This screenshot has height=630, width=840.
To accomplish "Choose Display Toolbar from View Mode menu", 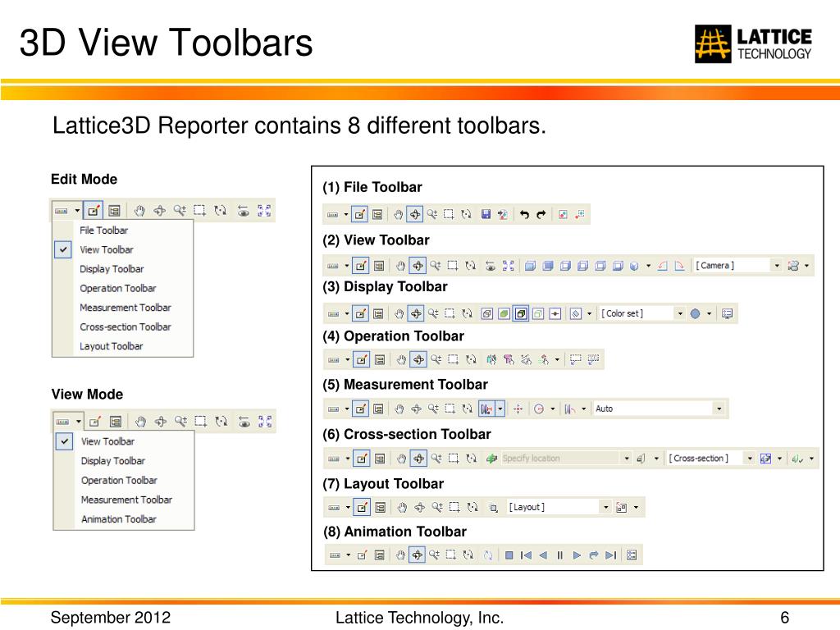I will click(124, 461).
